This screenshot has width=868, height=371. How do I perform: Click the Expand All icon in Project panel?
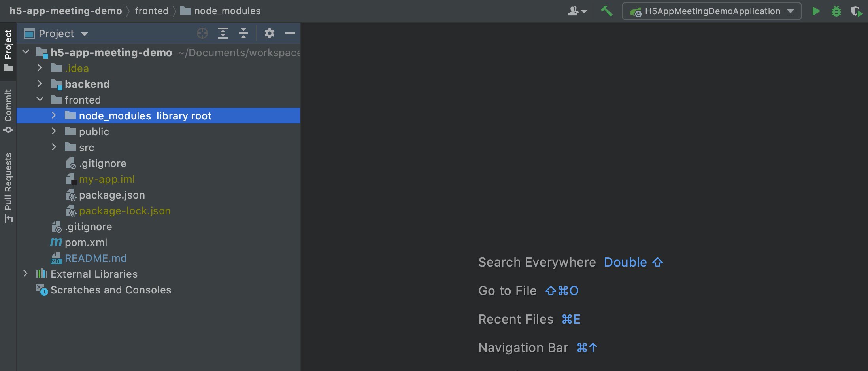(223, 34)
